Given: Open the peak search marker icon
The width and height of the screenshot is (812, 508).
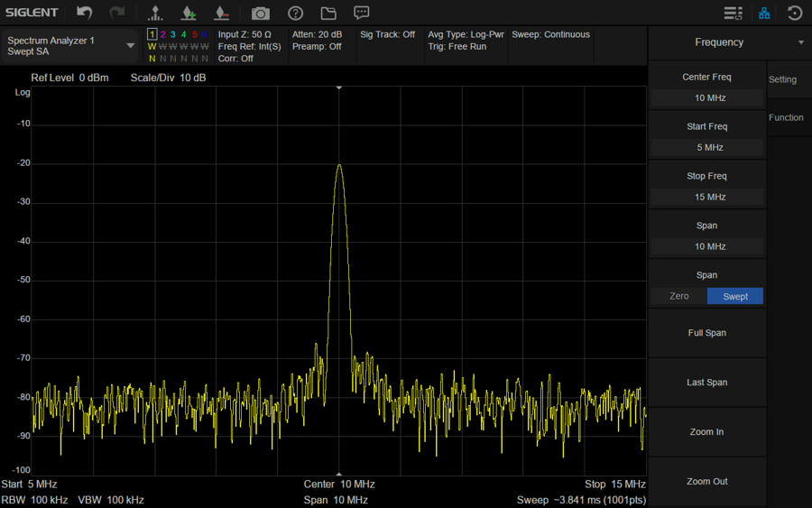Looking at the screenshot, I should click(x=155, y=13).
